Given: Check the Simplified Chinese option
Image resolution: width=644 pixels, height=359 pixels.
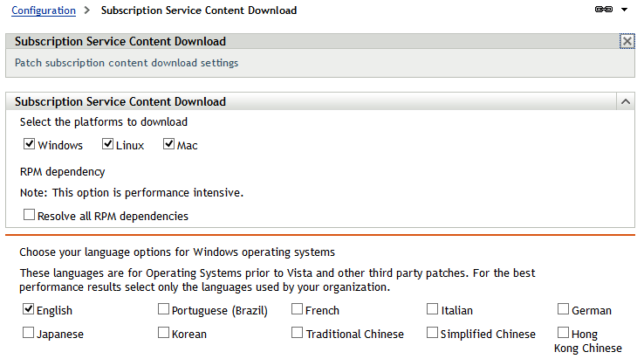Looking at the screenshot, I should tap(433, 333).
